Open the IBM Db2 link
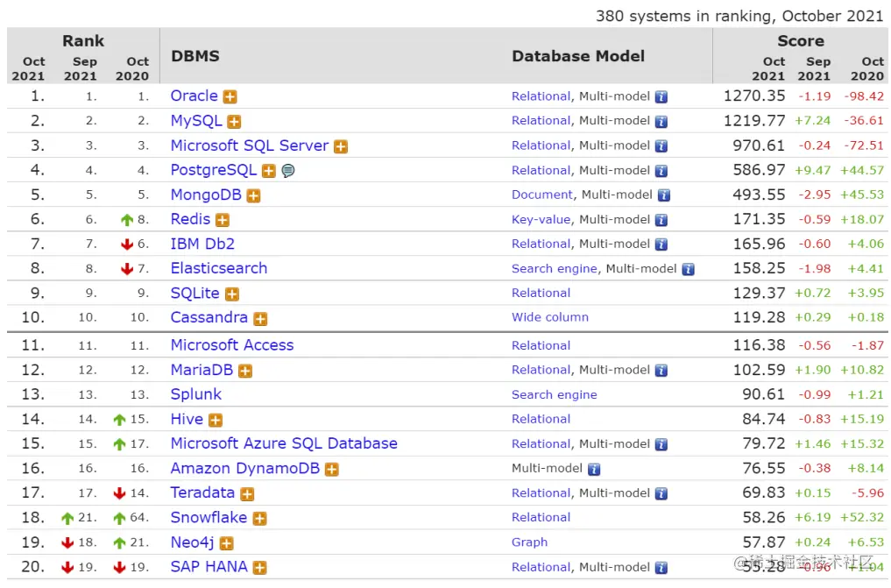Screen dimensions: 891x588 pos(202,244)
